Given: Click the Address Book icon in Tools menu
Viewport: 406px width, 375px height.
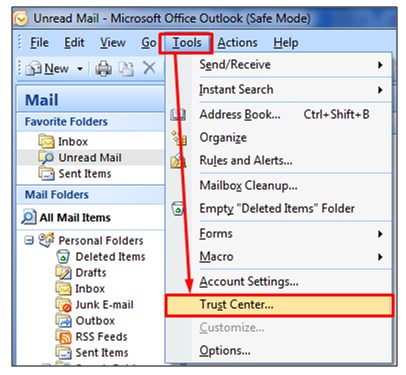Looking at the screenshot, I should [x=178, y=114].
